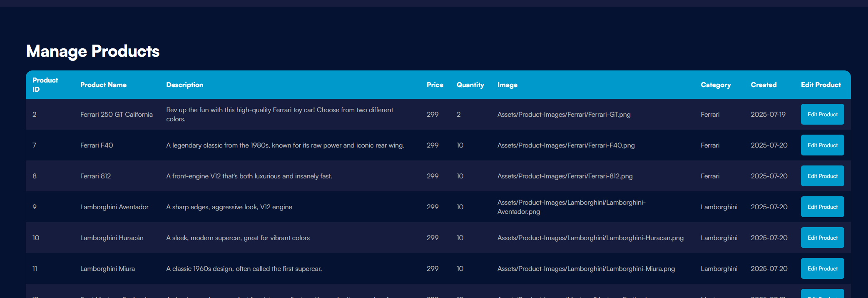Click the Lamborghini-Huracan.png image path
The height and width of the screenshot is (298, 868).
590,238
